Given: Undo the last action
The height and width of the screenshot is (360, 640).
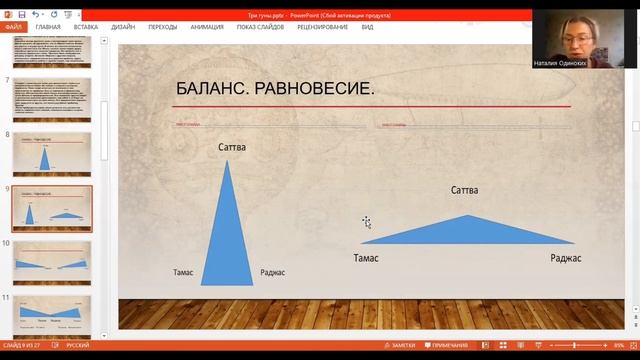Looking at the screenshot, I should coord(36,15).
